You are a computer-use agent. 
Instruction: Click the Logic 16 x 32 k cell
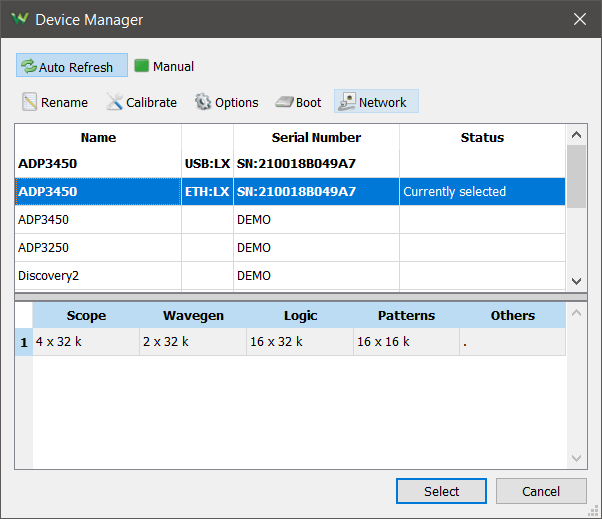point(300,342)
